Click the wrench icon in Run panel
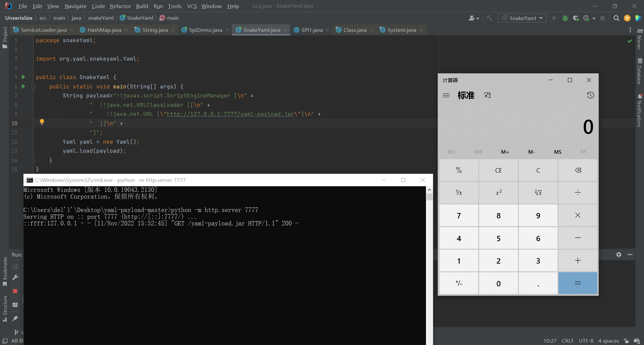The image size is (644, 345). tap(15, 277)
